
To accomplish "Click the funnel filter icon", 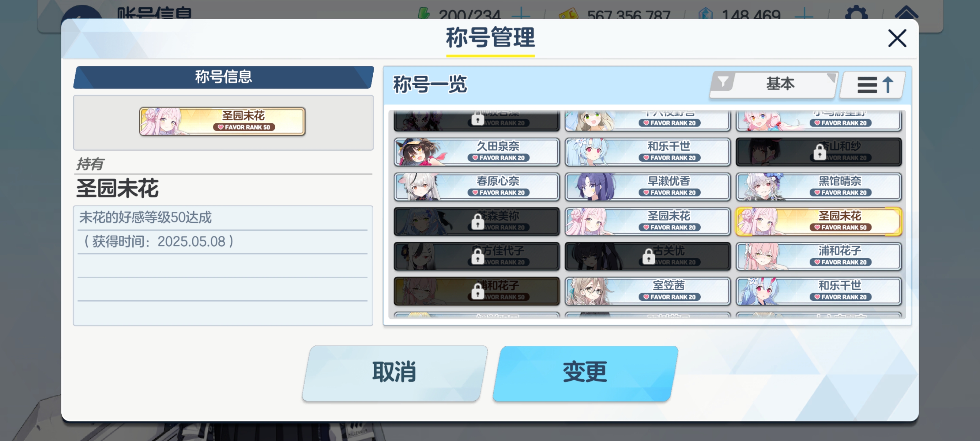I will (x=723, y=81).
